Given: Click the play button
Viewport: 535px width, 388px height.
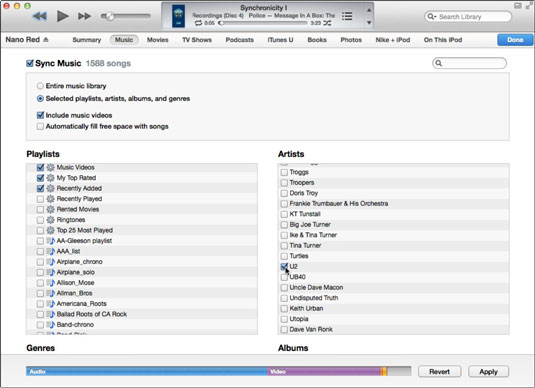Looking at the screenshot, I should click(x=62, y=16).
